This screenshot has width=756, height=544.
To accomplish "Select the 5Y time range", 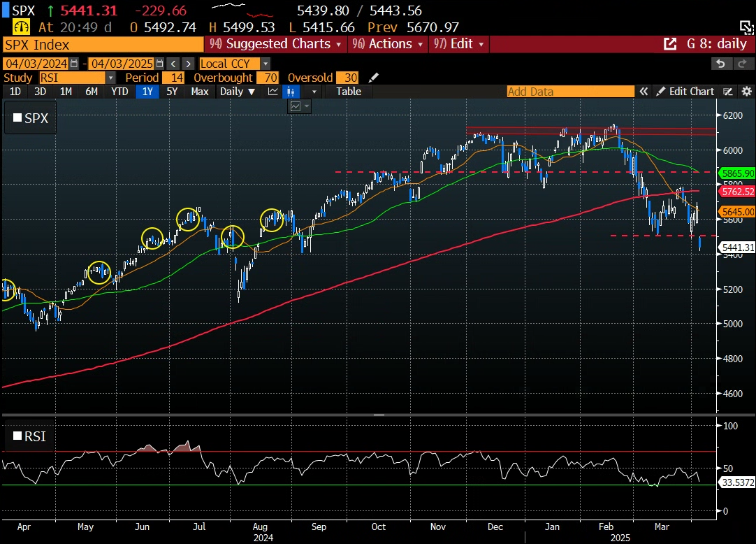I will tap(172, 92).
